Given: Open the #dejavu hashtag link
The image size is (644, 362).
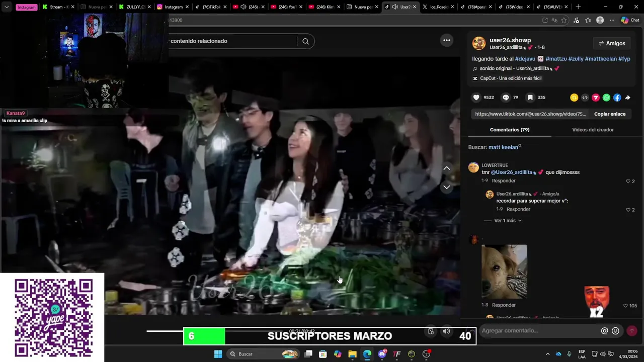Looking at the screenshot, I should tap(525, 59).
